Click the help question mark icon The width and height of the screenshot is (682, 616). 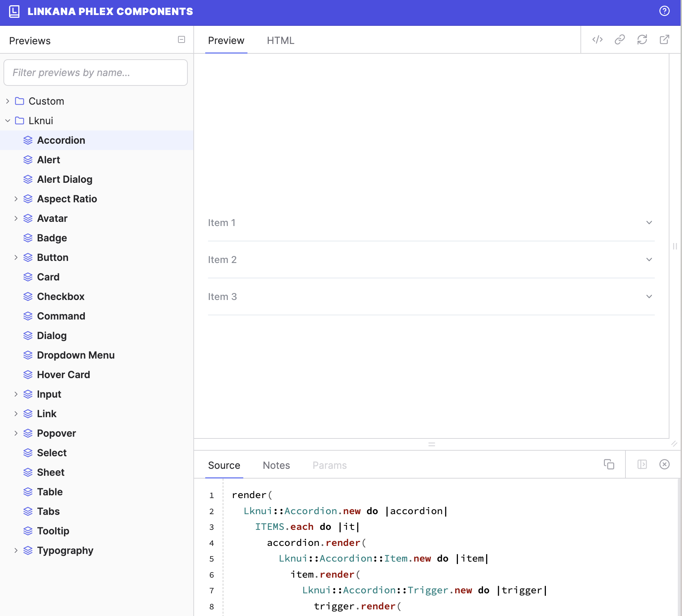pyautogui.click(x=664, y=11)
